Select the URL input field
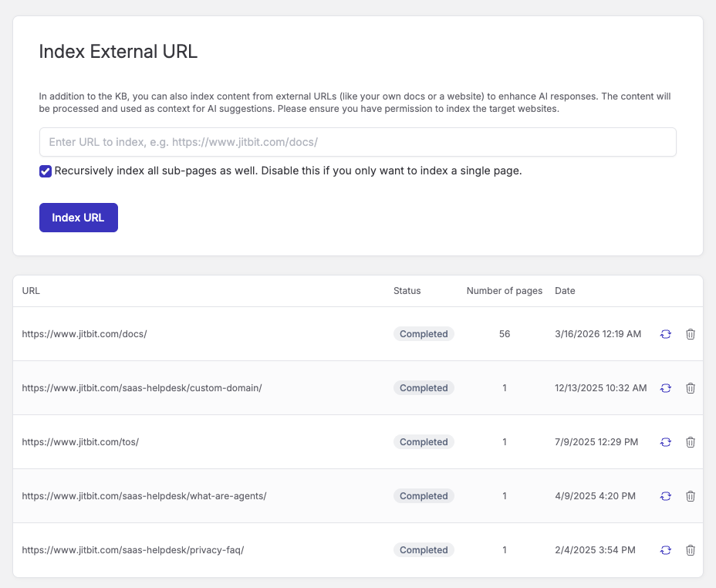 click(x=357, y=142)
